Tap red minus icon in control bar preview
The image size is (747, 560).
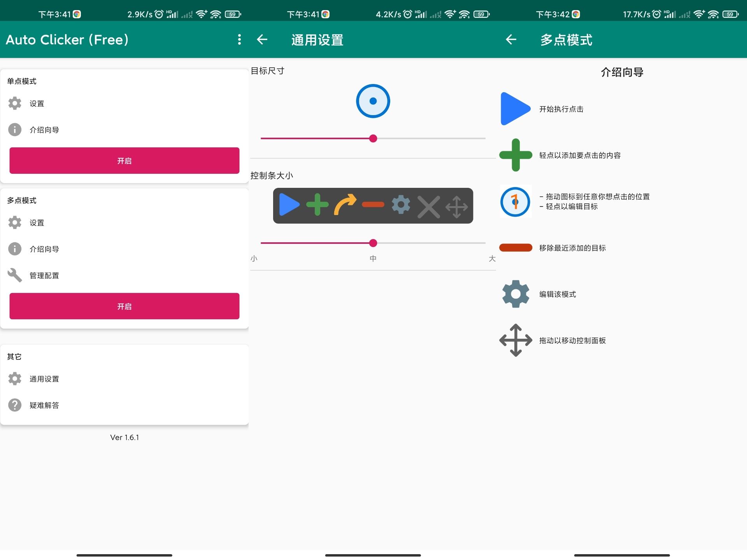tap(373, 205)
